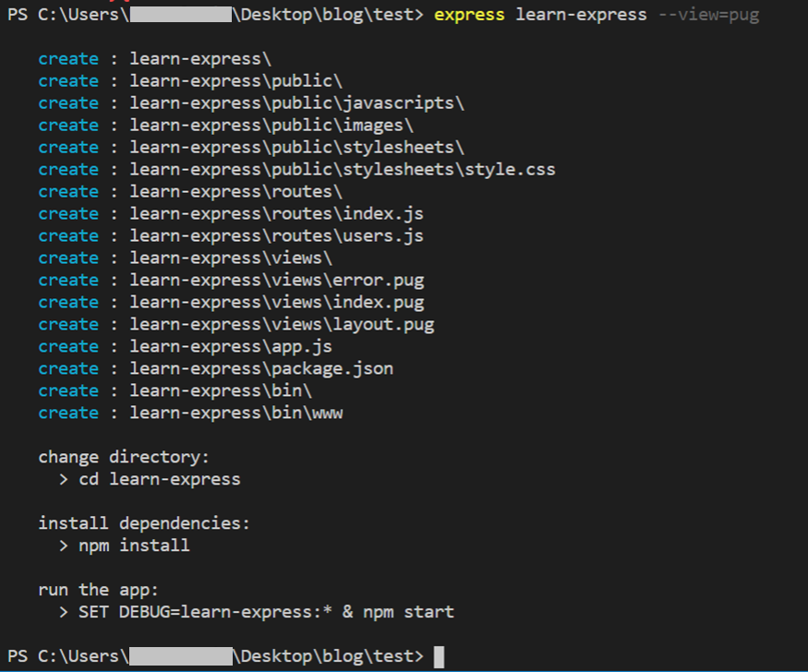Click the 'SET DEBUG=learn-express:* & npm start' line

pos(267,612)
